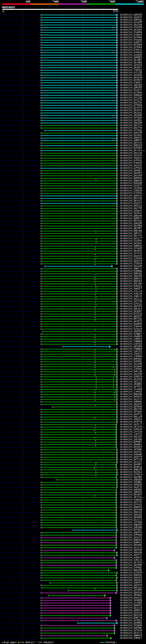Open the UniRef100_Q3I5P5 label
This screenshot has width=146, height=644.
tap(131, 590)
